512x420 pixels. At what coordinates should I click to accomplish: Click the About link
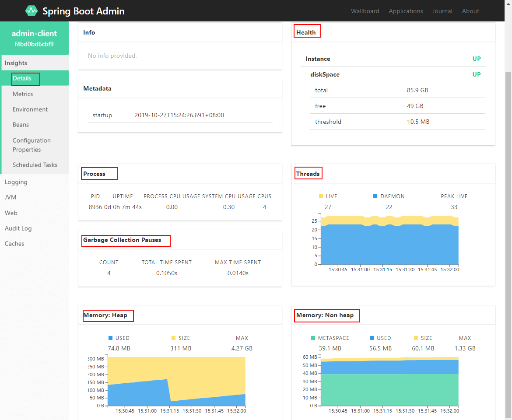tap(470, 11)
